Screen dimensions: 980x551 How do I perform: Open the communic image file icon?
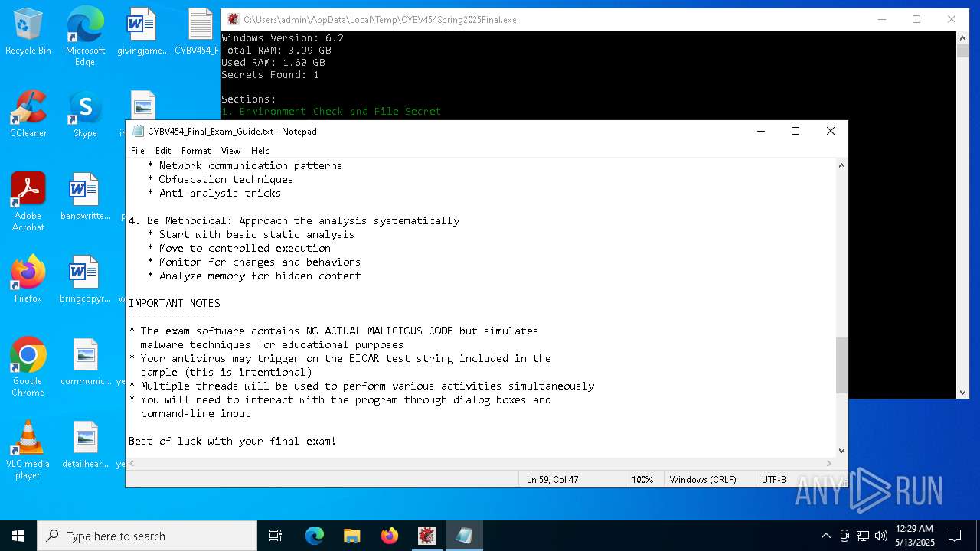(85, 363)
